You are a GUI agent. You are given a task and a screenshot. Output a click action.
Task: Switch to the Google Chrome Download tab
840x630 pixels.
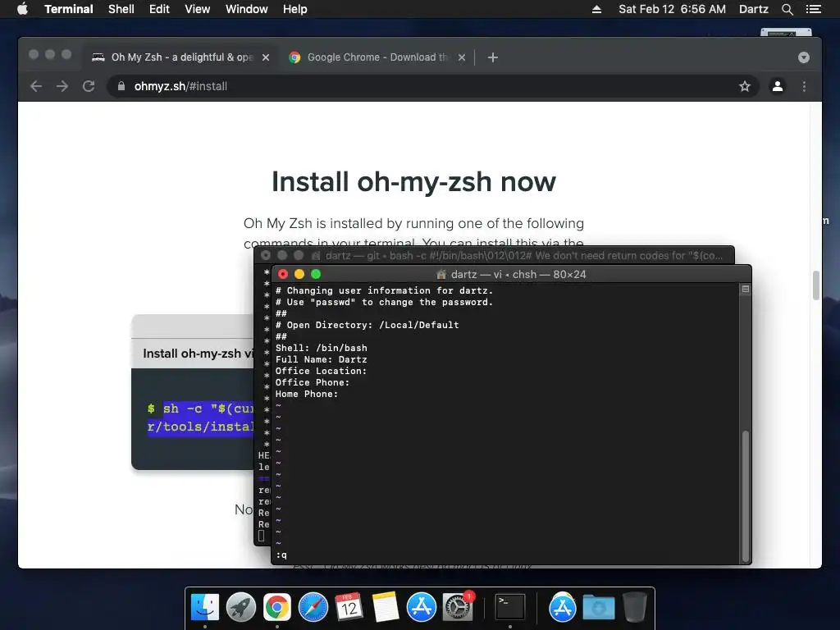tap(377, 57)
